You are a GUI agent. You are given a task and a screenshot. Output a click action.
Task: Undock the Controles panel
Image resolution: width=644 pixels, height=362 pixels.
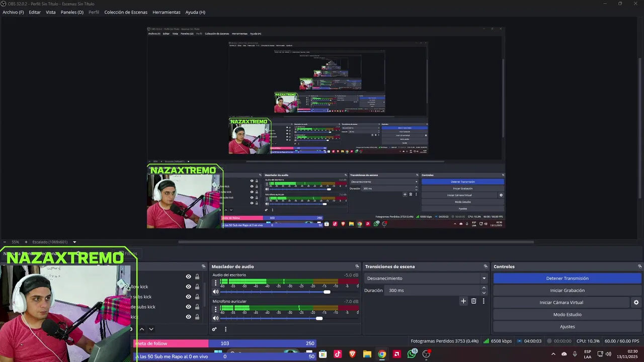tap(639, 266)
